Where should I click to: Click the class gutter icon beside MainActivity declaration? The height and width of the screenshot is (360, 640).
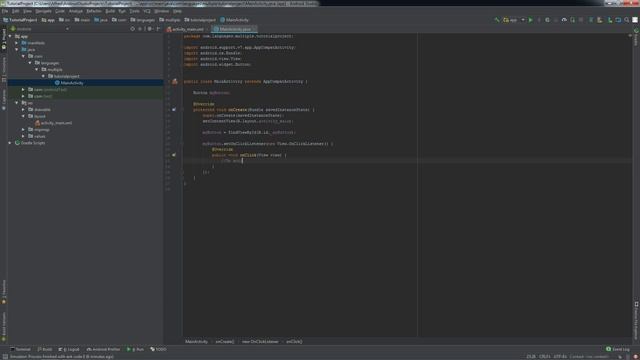175,82
